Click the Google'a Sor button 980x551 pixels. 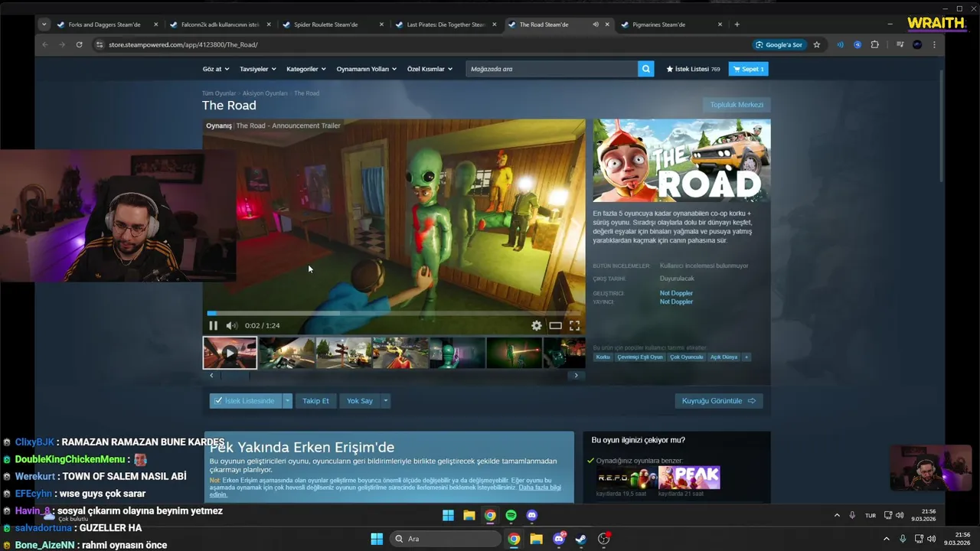(779, 44)
